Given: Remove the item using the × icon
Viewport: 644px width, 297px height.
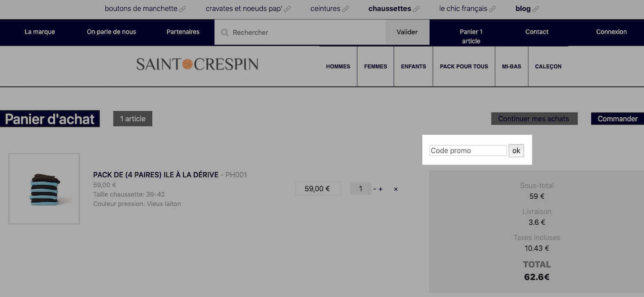Looking at the screenshot, I should click(396, 189).
